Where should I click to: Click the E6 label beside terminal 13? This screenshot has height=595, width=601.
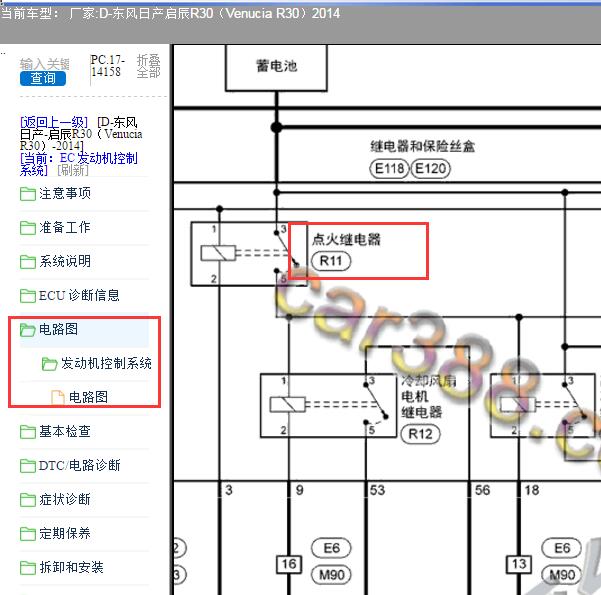(562, 548)
